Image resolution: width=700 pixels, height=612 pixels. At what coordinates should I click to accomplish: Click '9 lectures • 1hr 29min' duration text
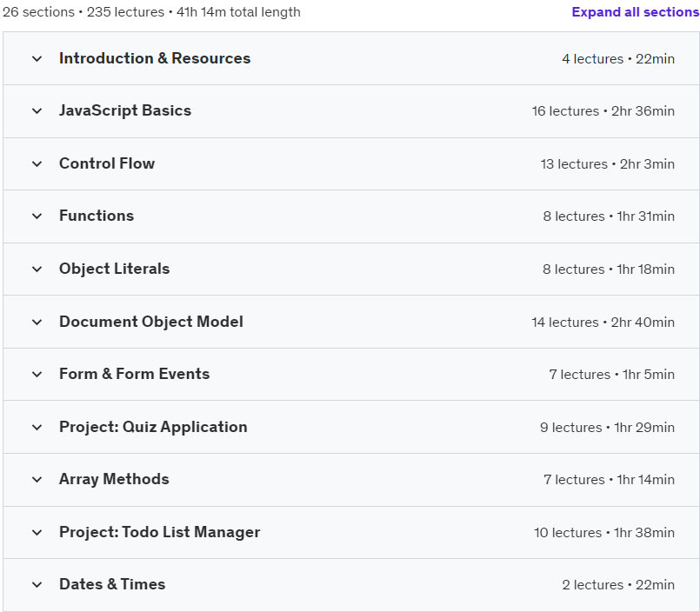click(607, 428)
